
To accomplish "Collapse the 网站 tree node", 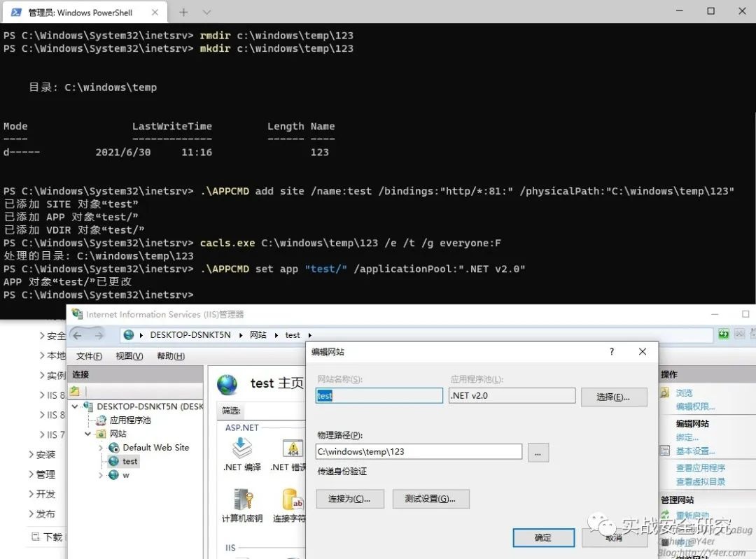I will pyautogui.click(x=87, y=434).
